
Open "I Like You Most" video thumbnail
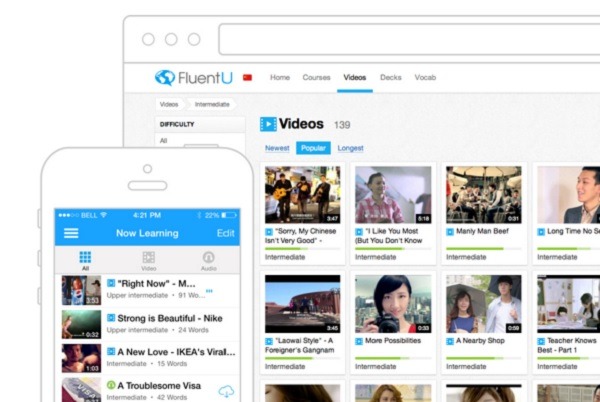pos(393,195)
